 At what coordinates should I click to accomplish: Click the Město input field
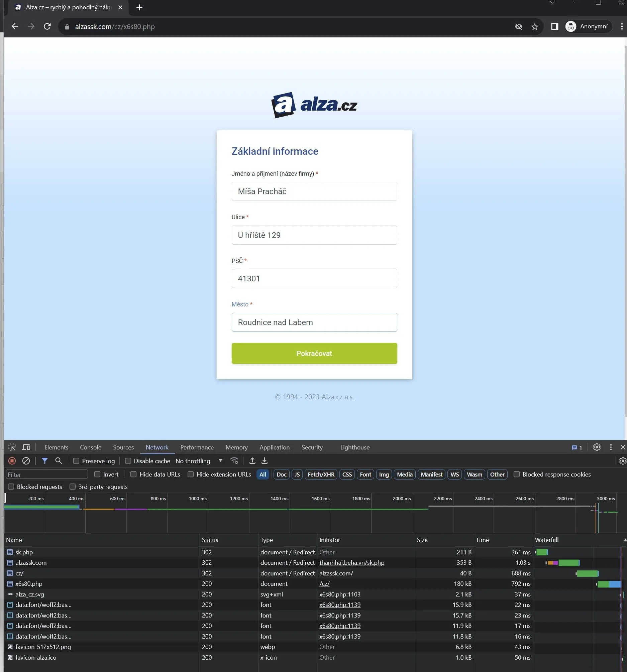[314, 322]
